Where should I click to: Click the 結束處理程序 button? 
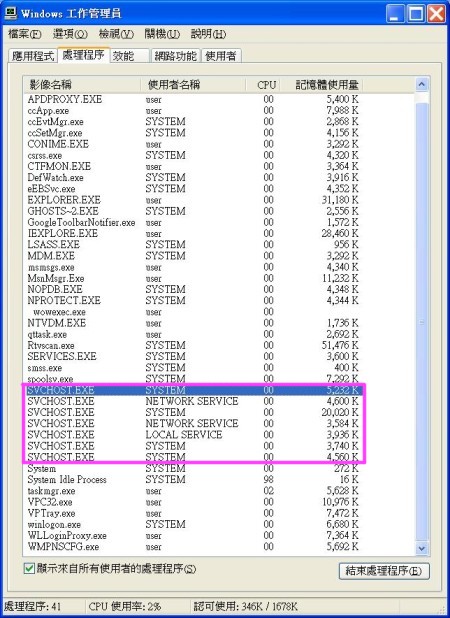[384, 571]
